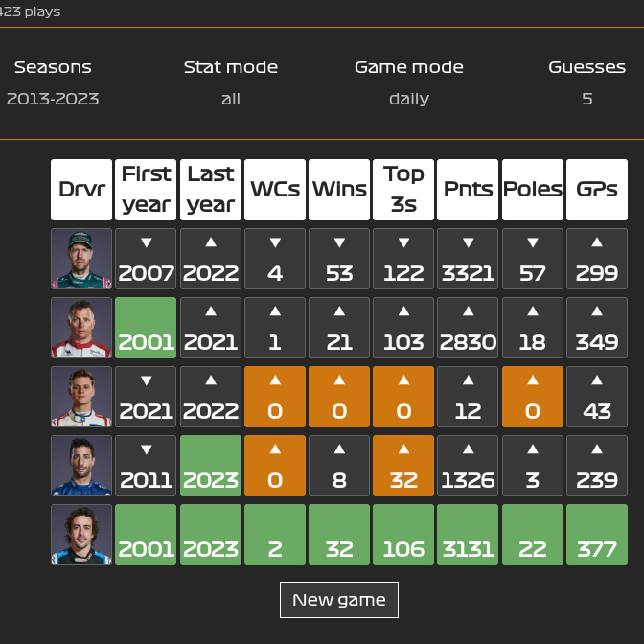Viewport: 644px width, 644px height.
Task: Select the Guesses value 5
Action: point(586,99)
